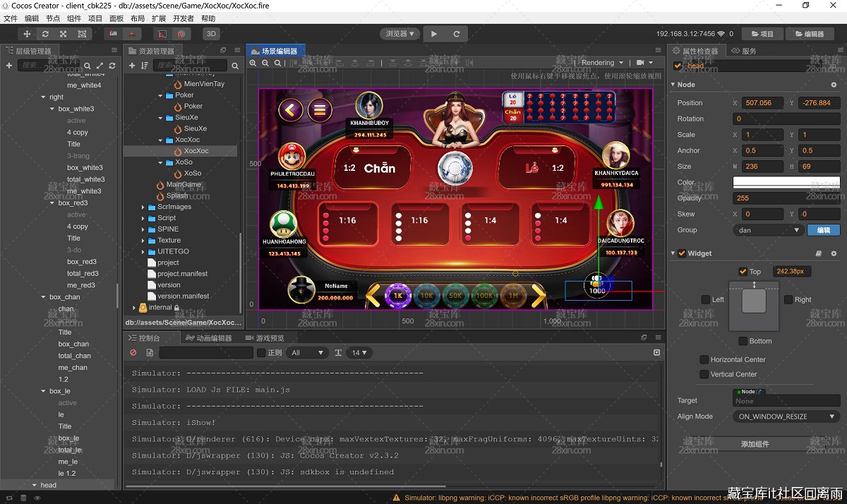Image resolution: width=847 pixels, height=504 pixels.
Task: Open the Align Mode ON_WINDOW_RESIZE dropdown
Action: click(786, 416)
